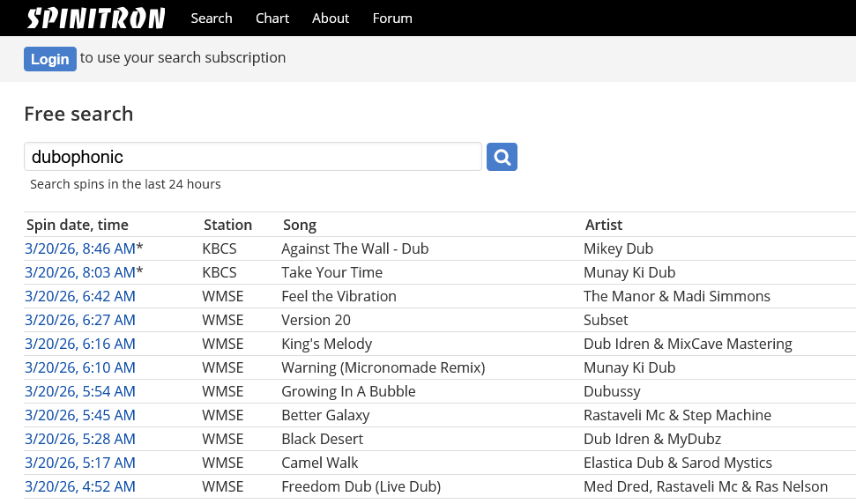
Task: Open the Search menu item
Action: (212, 18)
